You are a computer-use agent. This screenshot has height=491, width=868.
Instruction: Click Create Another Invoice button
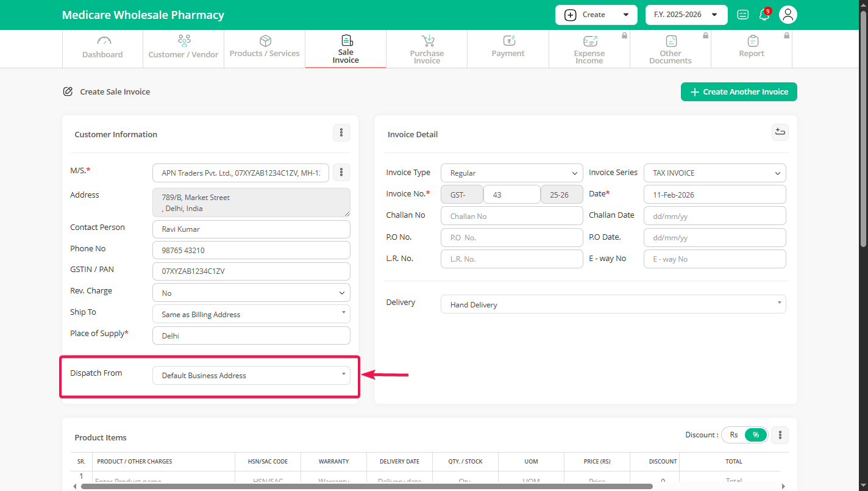(739, 92)
